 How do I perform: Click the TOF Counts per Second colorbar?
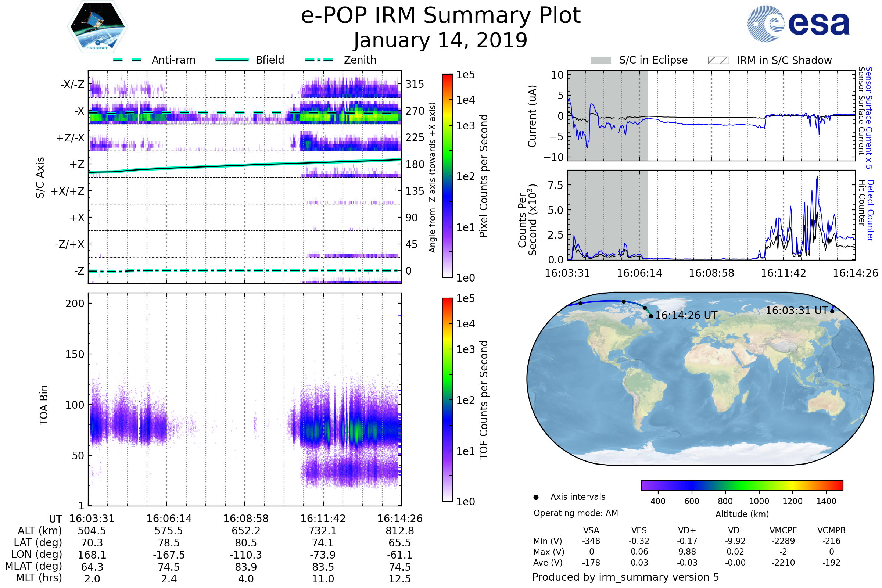(447, 399)
